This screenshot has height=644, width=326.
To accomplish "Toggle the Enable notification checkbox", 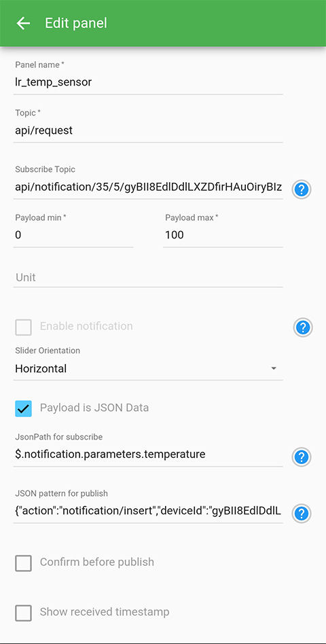I will (x=23, y=327).
